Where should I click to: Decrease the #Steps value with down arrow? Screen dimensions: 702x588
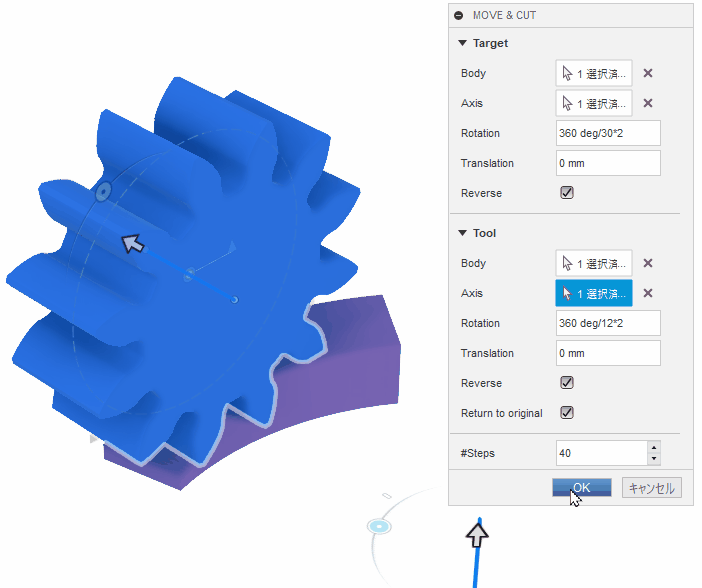(654, 459)
